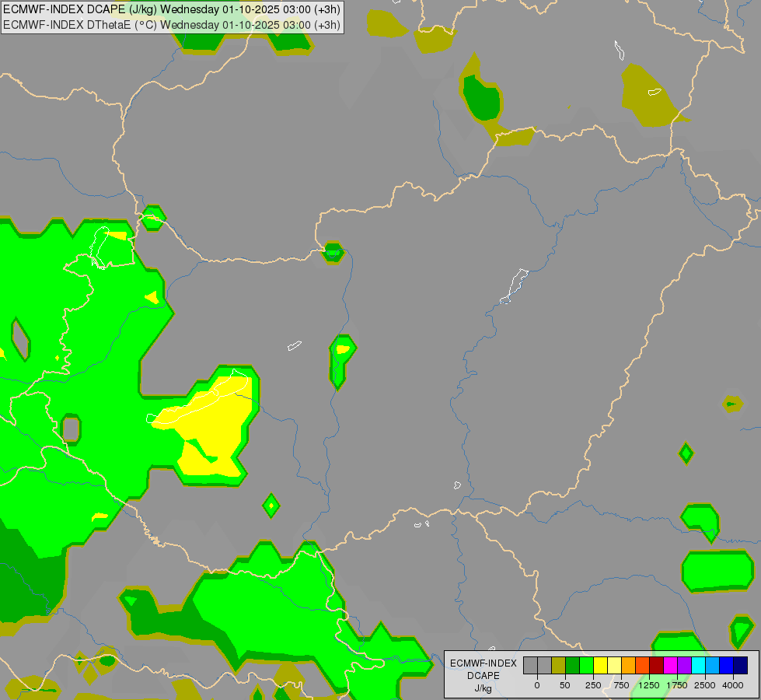The image size is (761, 700).
Task: Click the olive legend color swatch
Action: 559,666
